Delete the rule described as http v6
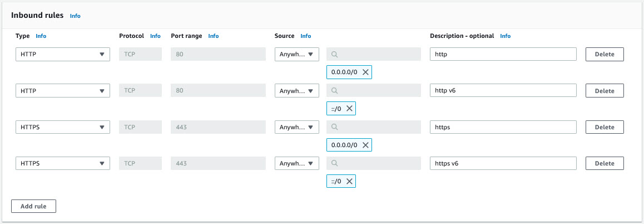 (x=605, y=91)
